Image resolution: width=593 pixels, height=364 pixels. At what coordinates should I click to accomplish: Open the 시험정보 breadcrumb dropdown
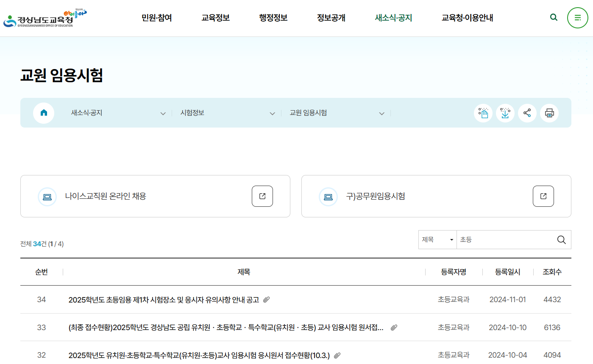[272, 113]
